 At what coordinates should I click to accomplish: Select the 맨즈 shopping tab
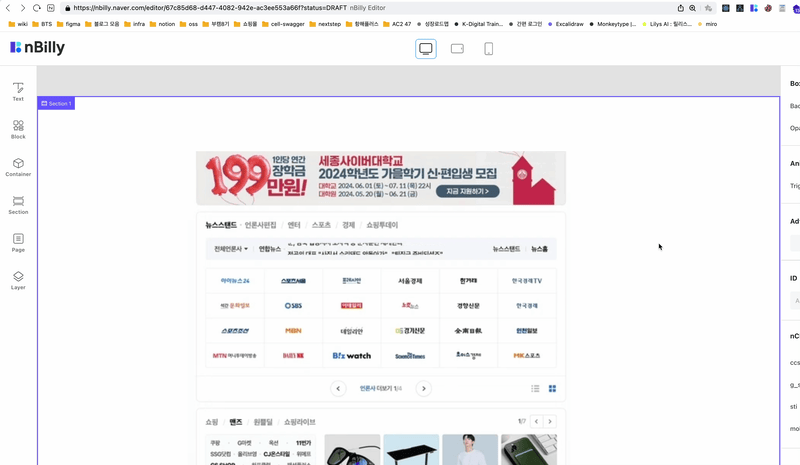[236, 422]
